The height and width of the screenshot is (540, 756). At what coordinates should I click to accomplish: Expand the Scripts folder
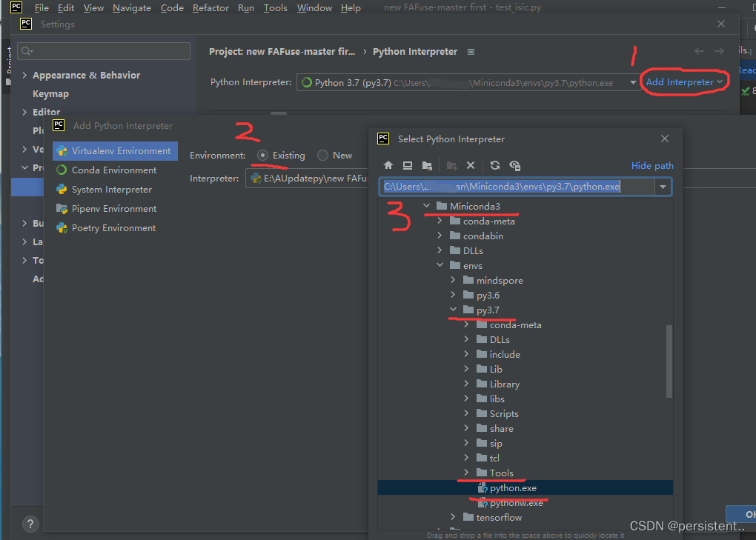tap(466, 413)
